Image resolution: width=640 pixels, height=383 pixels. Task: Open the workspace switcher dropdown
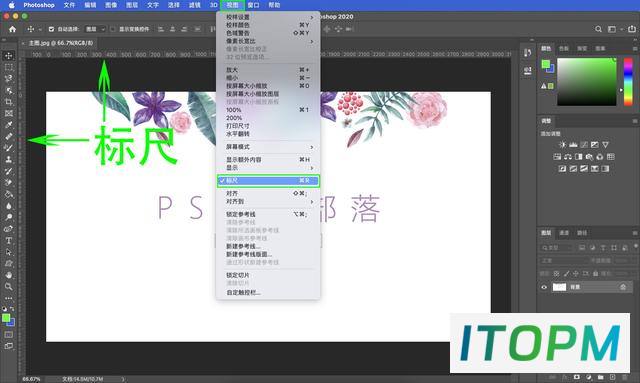pyautogui.click(x=614, y=29)
